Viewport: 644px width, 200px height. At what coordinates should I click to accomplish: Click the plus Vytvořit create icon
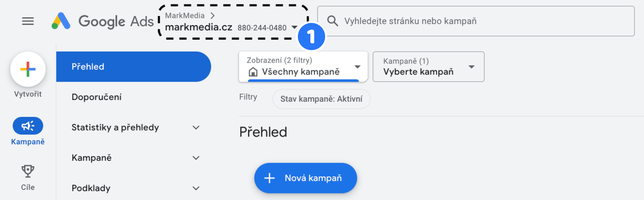[x=28, y=69]
